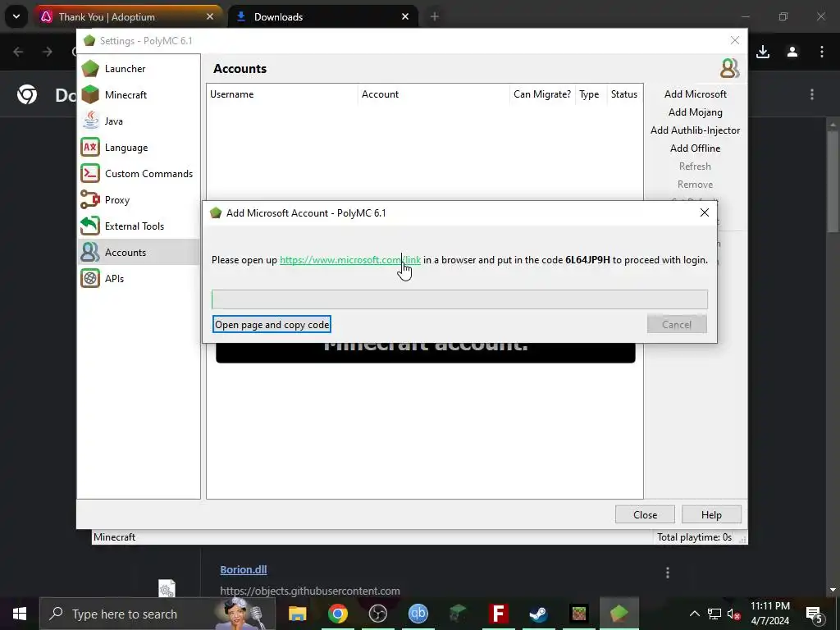Open Chrome three-dot menu

tap(822, 52)
